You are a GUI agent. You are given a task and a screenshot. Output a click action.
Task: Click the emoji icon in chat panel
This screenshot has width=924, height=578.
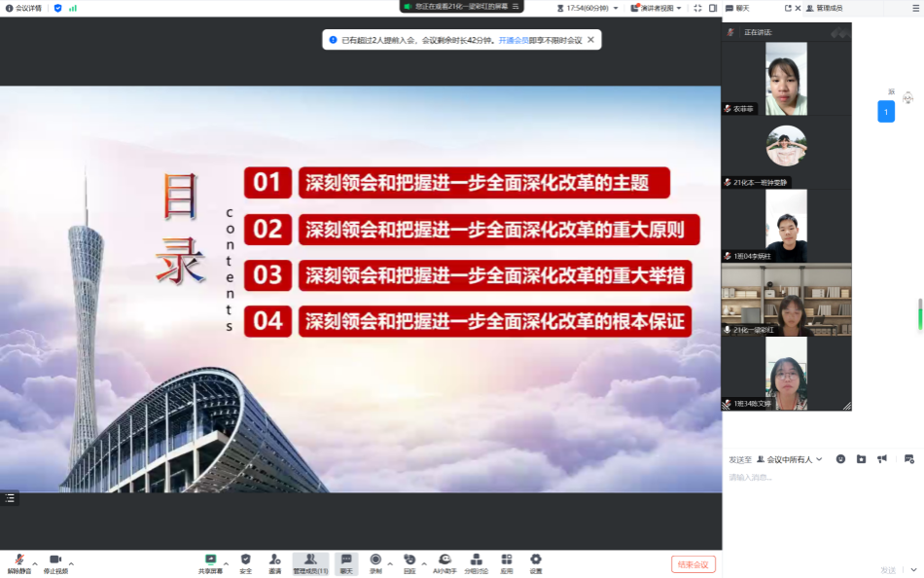840,458
